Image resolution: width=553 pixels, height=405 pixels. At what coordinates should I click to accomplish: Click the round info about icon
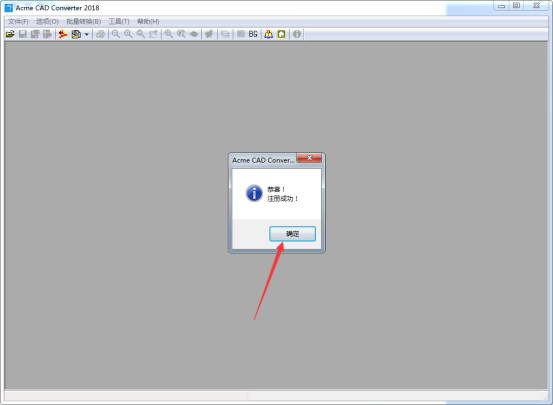coord(297,34)
